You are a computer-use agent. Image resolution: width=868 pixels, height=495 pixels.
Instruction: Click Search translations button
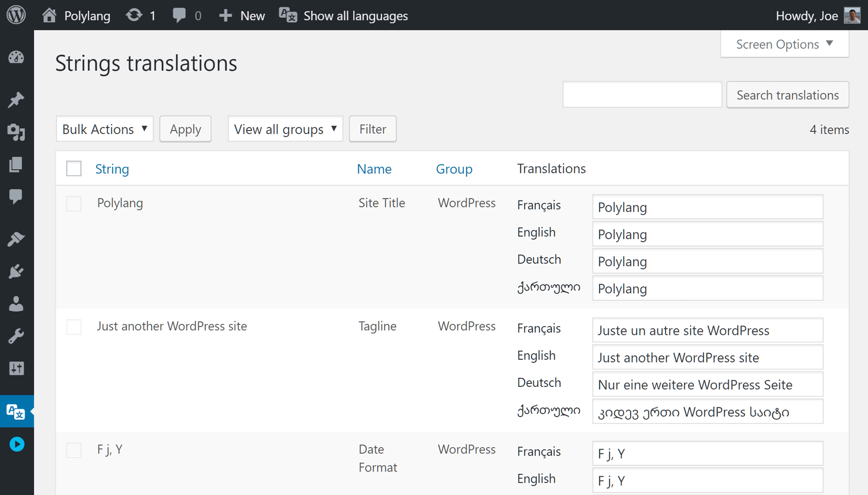pyautogui.click(x=788, y=95)
